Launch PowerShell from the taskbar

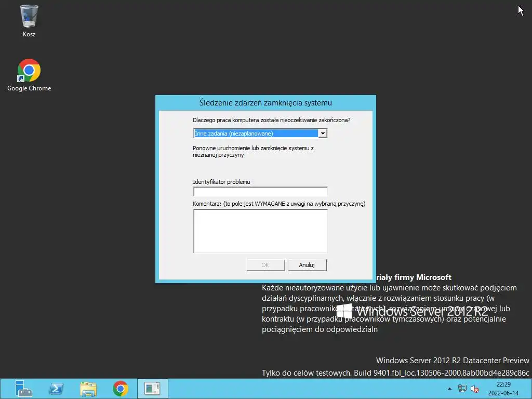pos(56,389)
